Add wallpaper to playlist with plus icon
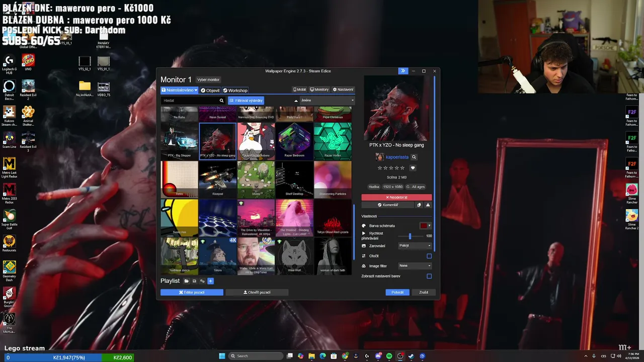 tap(210, 281)
